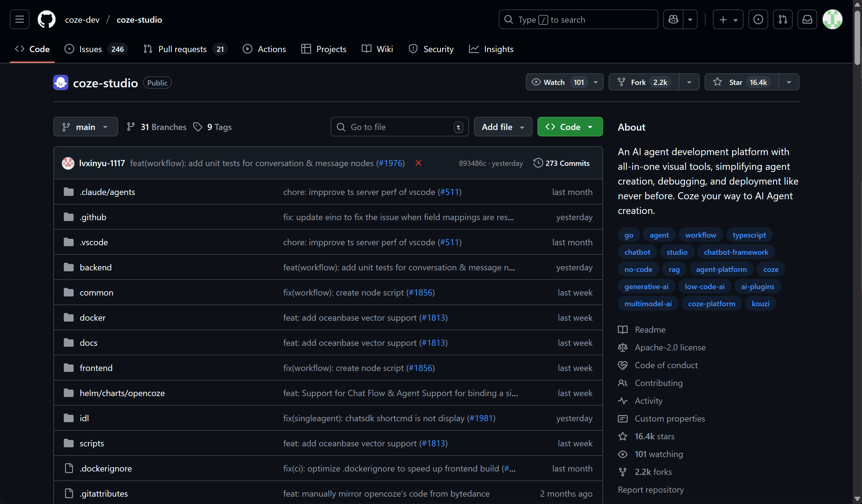Image resolution: width=862 pixels, height=504 pixels.
Task: Open pull requests icon in header
Action: [x=783, y=20]
